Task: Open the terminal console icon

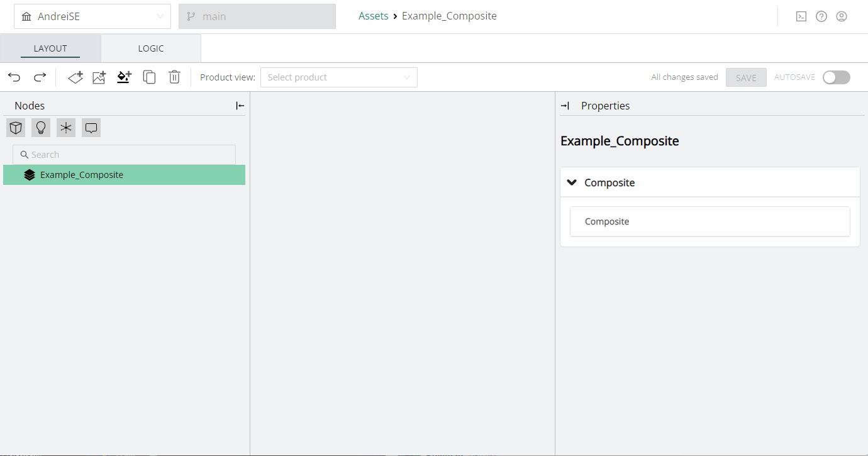Action: click(x=801, y=17)
